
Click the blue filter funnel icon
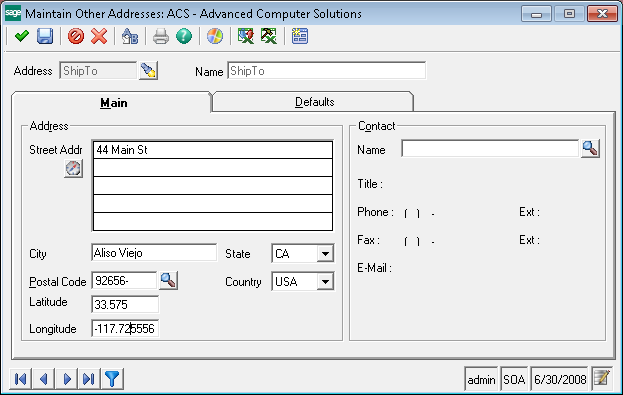pos(112,379)
